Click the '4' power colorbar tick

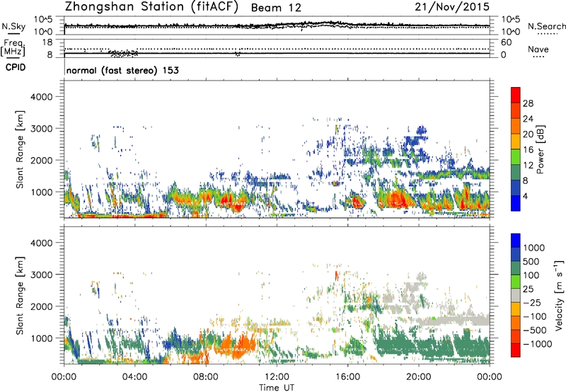(x=525, y=196)
